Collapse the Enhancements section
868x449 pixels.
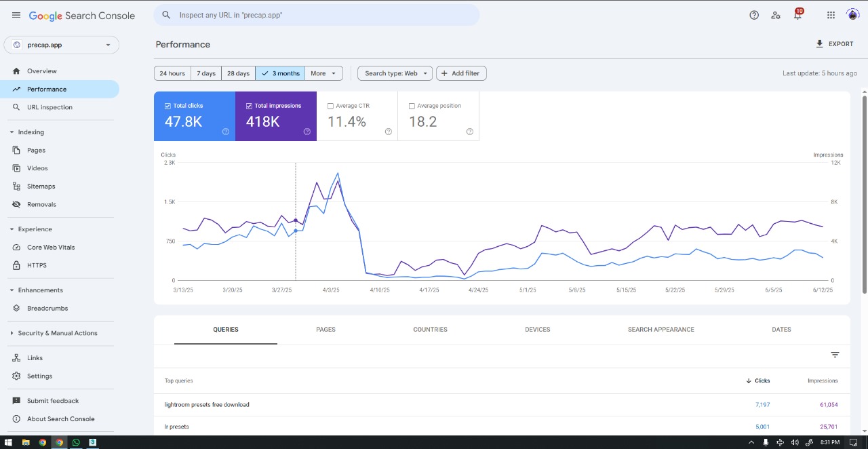point(36,290)
